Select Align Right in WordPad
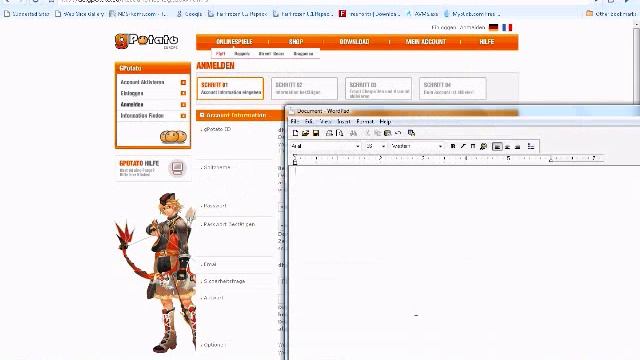This screenshot has height=360, width=640. coord(518,147)
